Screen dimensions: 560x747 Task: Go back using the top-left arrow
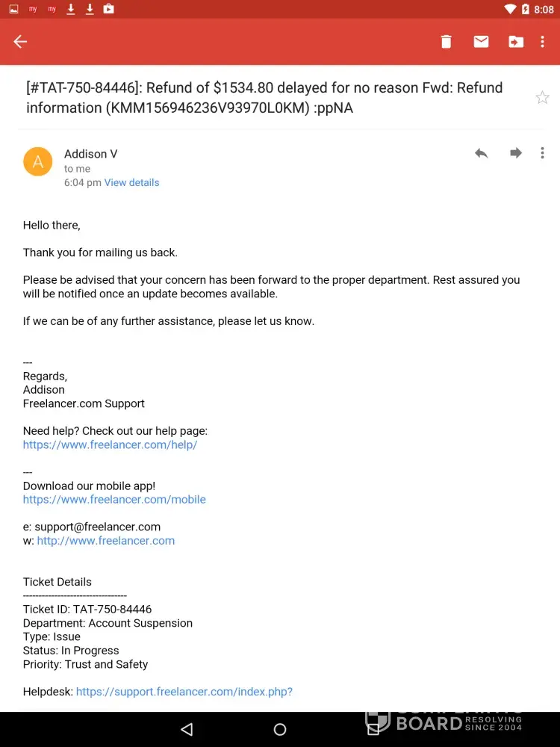pyautogui.click(x=20, y=42)
